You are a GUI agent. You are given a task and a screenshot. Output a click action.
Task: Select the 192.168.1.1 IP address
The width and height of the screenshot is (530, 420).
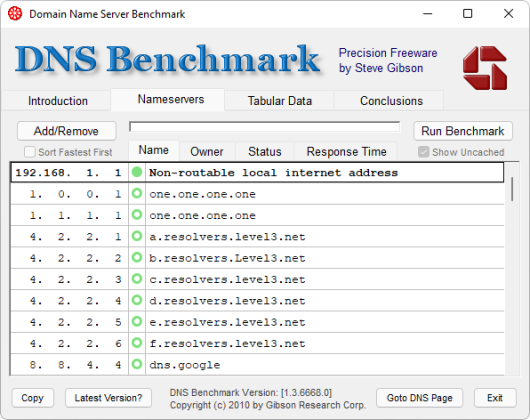pyautogui.click(x=68, y=173)
